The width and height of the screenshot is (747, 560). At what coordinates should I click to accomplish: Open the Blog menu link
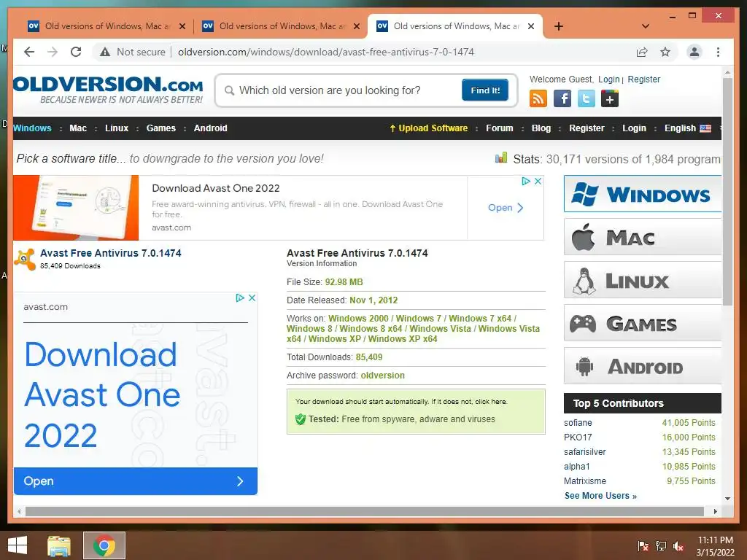coord(541,128)
